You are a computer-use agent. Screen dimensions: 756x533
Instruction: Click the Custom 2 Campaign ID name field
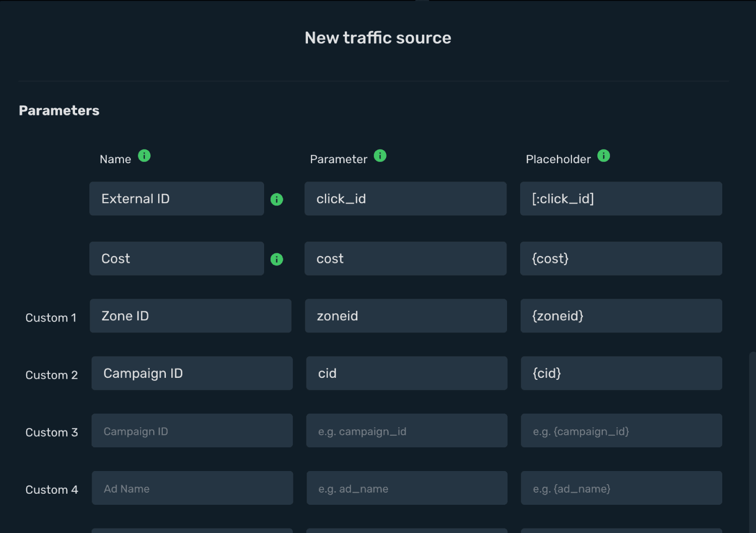192,373
